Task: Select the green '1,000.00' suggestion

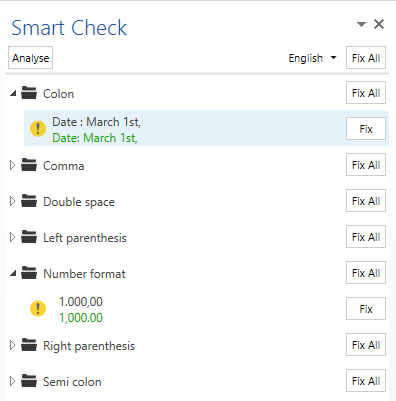Action: (81, 318)
